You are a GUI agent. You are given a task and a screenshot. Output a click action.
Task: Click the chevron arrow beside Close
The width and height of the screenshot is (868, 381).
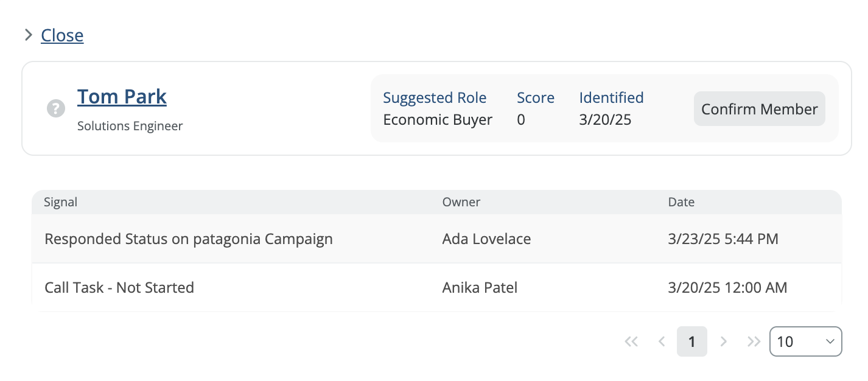click(x=28, y=35)
